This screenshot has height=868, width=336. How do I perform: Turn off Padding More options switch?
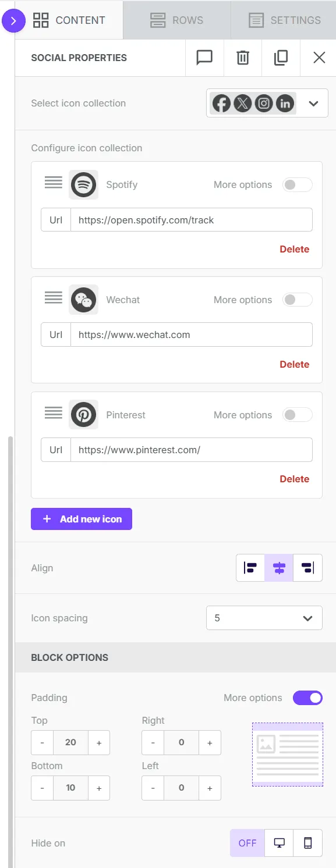[x=307, y=698]
